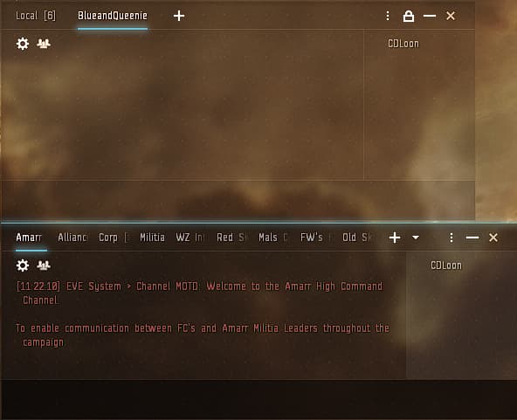Open more options menu in upper chat window
The height and width of the screenshot is (420, 517).
pyautogui.click(x=388, y=16)
